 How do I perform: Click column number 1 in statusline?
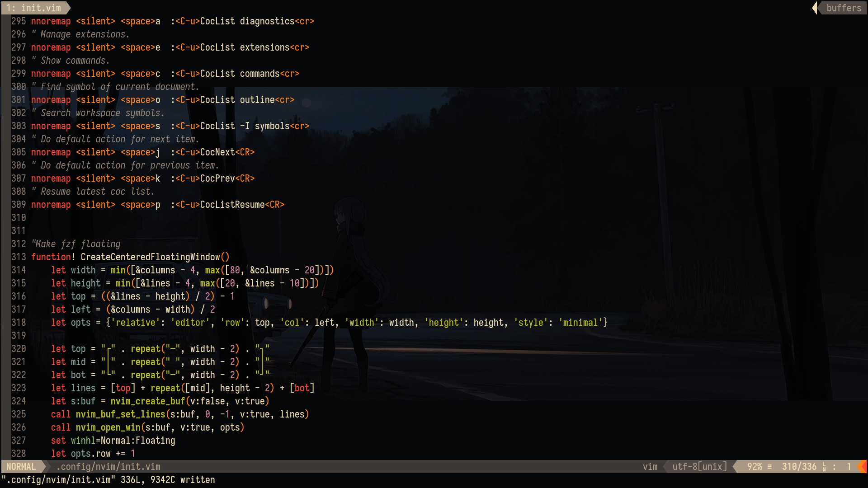point(849,466)
